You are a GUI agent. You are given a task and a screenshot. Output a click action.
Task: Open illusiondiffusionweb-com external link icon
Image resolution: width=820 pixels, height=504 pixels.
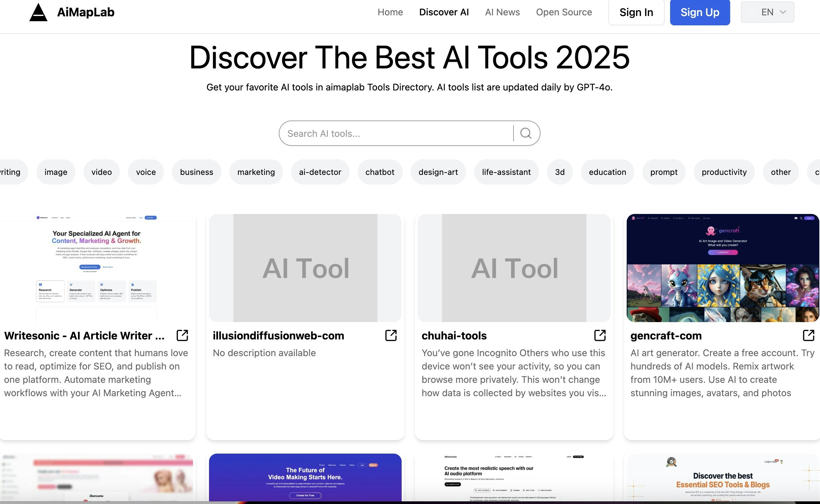391,335
